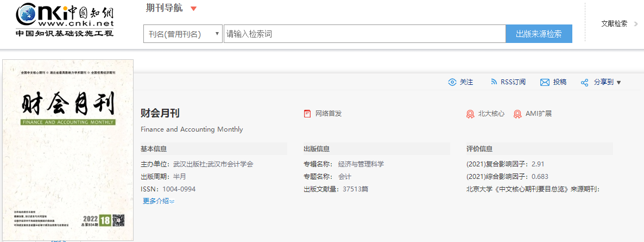Expand the 分享到 share menu
Screen dimensions: 644x242
(x=607, y=82)
